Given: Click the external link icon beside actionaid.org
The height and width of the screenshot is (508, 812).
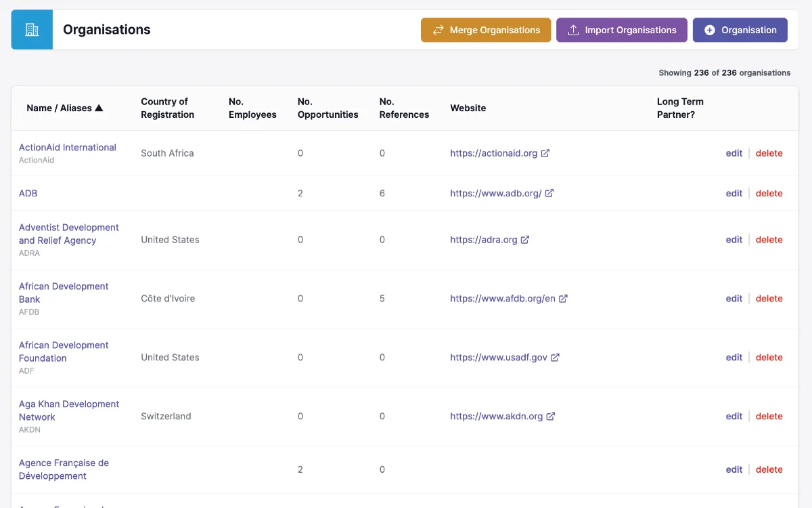Looking at the screenshot, I should (x=545, y=153).
